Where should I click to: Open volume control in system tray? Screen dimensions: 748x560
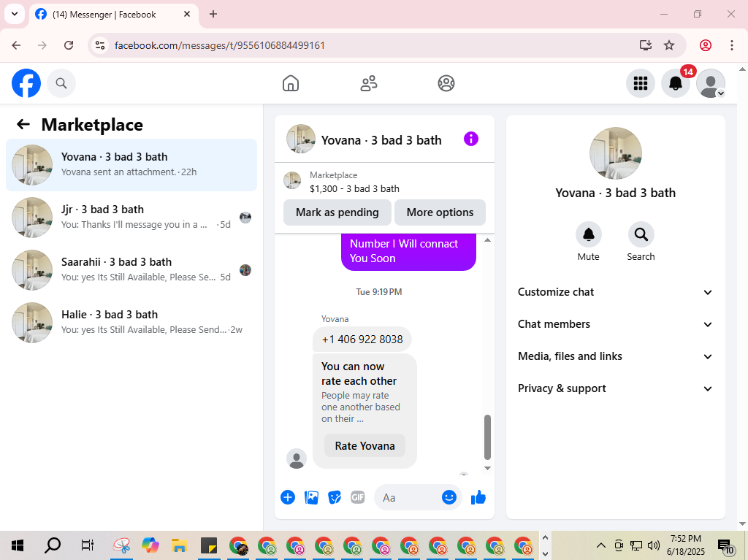pos(654,545)
